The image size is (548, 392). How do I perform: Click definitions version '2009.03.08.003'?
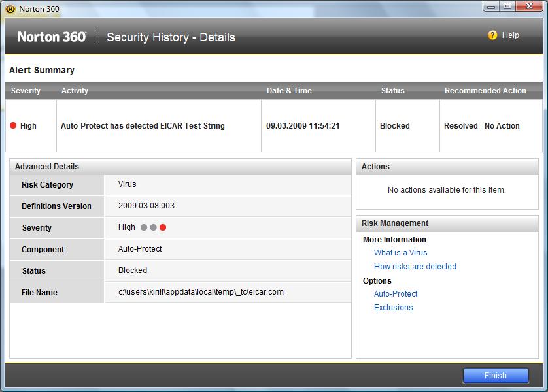[x=146, y=206]
